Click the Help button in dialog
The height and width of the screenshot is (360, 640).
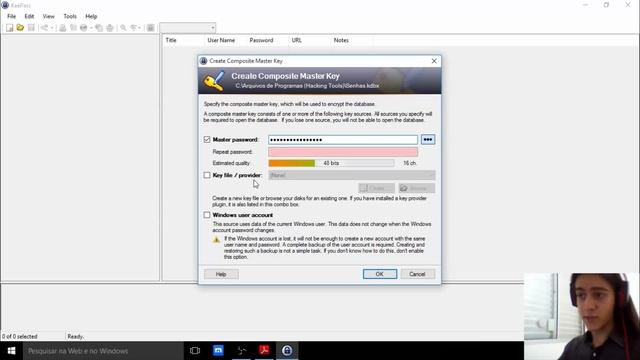(221, 274)
